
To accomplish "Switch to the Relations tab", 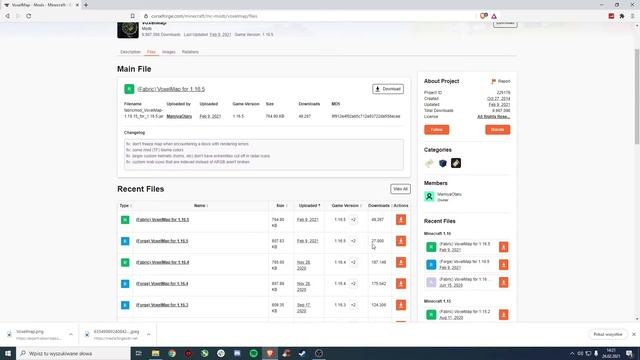I will click(x=190, y=52).
